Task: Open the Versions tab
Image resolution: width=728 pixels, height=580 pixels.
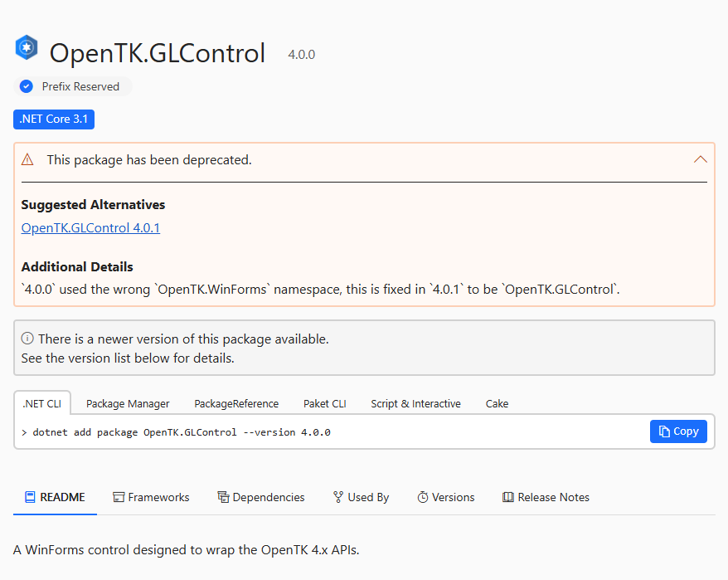Action: 446,497
